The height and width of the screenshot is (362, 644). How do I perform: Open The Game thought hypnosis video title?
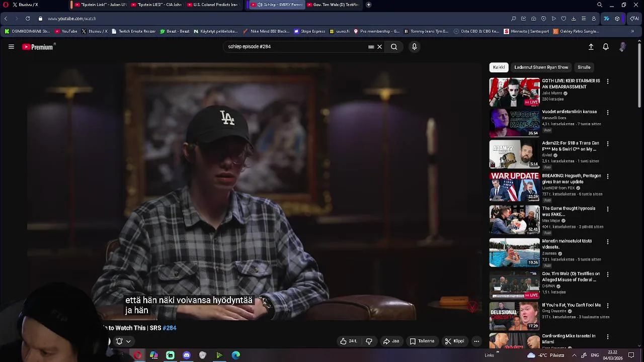pyautogui.click(x=569, y=212)
